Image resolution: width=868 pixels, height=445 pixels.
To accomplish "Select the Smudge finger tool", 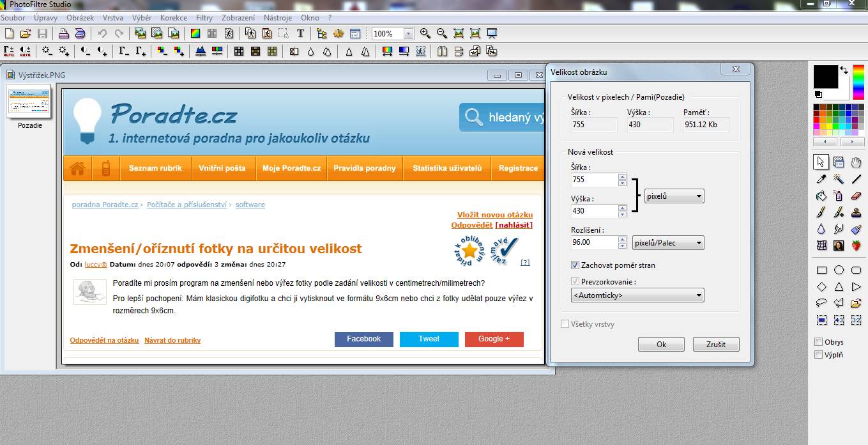I will tap(839, 229).
